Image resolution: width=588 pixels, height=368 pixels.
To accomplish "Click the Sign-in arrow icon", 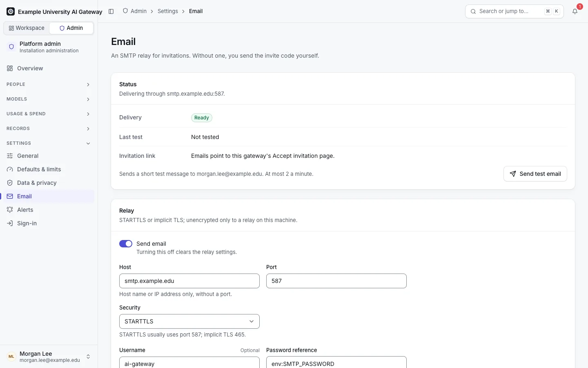I will click(10, 223).
